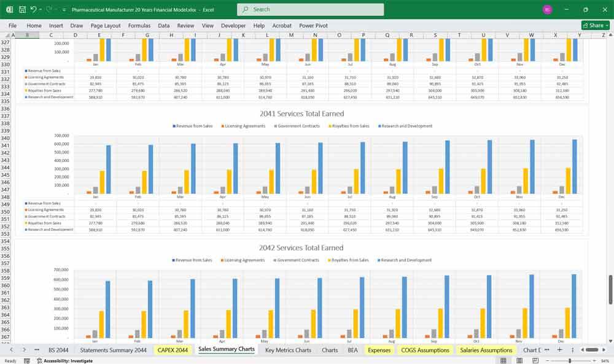Switch to the Key Metrics Charts sheet
614x364 pixels.
point(288,350)
